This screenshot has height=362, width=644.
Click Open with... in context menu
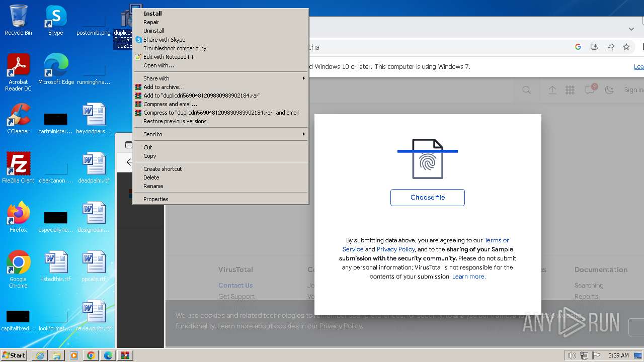point(220,65)
